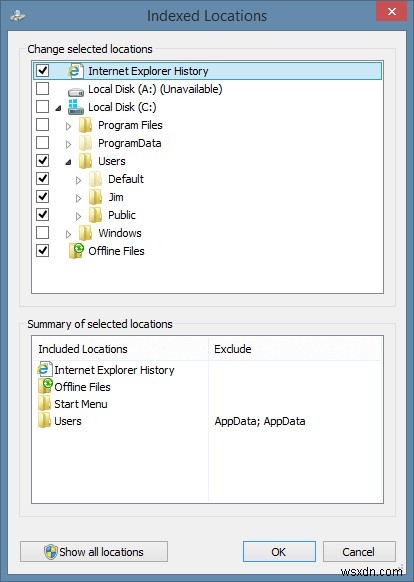414x582 pixels.
Task: Click the Jim folder icon
Action: [x=96, y=197]
